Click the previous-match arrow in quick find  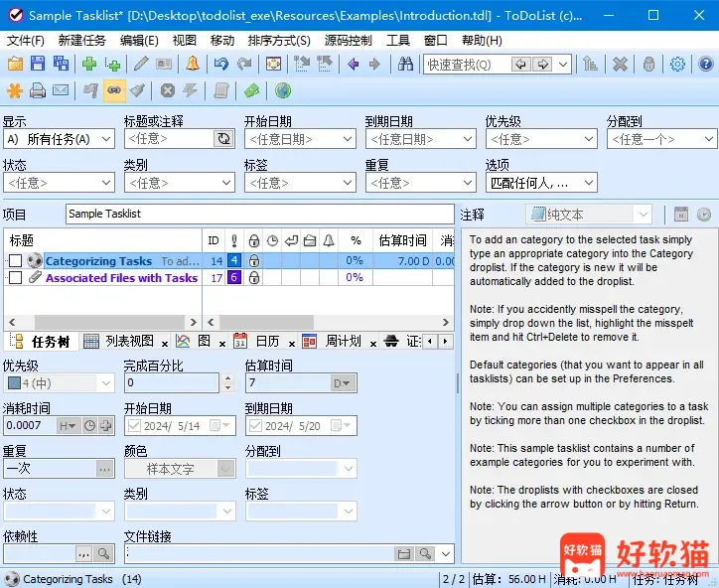pos(520,64)
